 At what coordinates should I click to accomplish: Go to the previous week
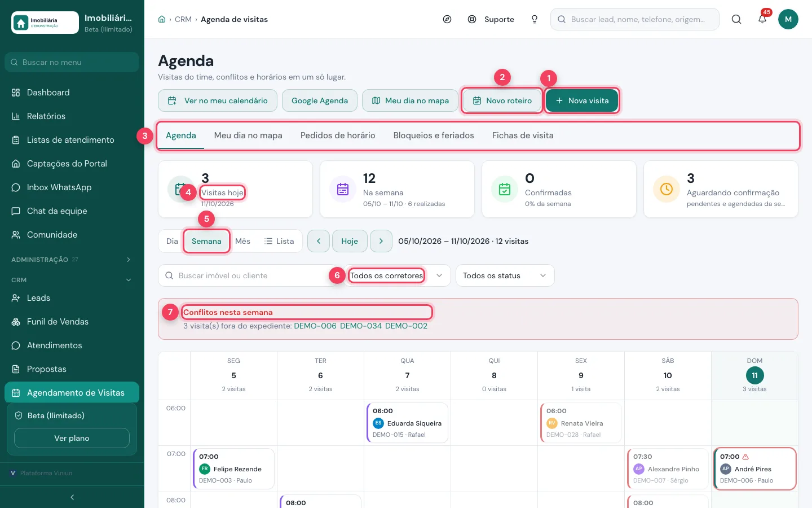[319, 241]
